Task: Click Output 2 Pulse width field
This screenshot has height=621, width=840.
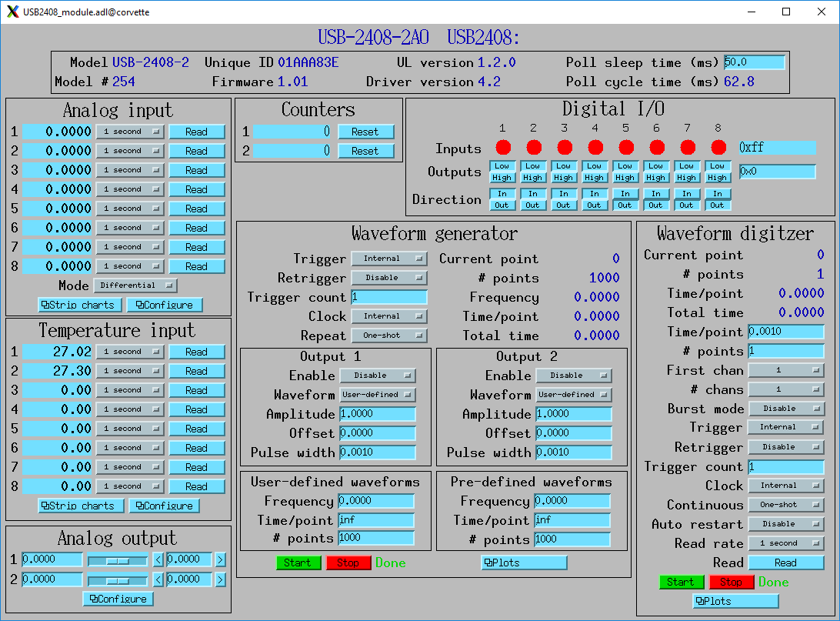Action: point(574,452)
